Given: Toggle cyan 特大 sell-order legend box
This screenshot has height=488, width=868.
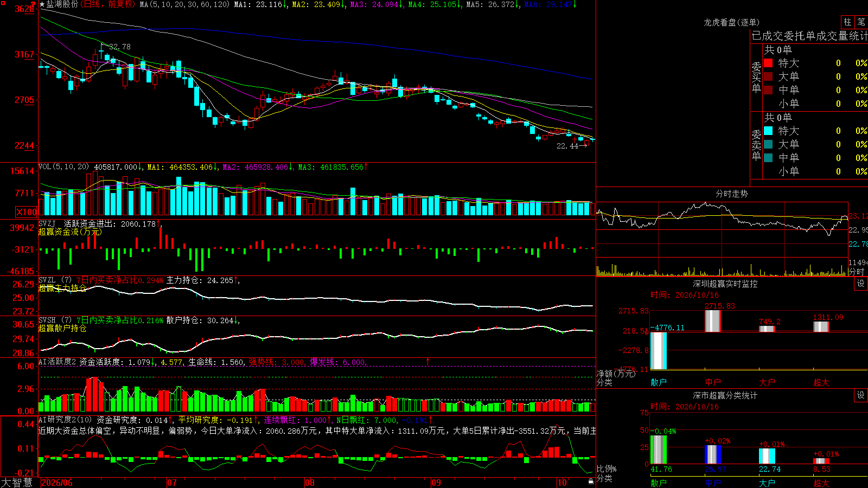Looking at the screenshot, I should click(x=768, y=131).
